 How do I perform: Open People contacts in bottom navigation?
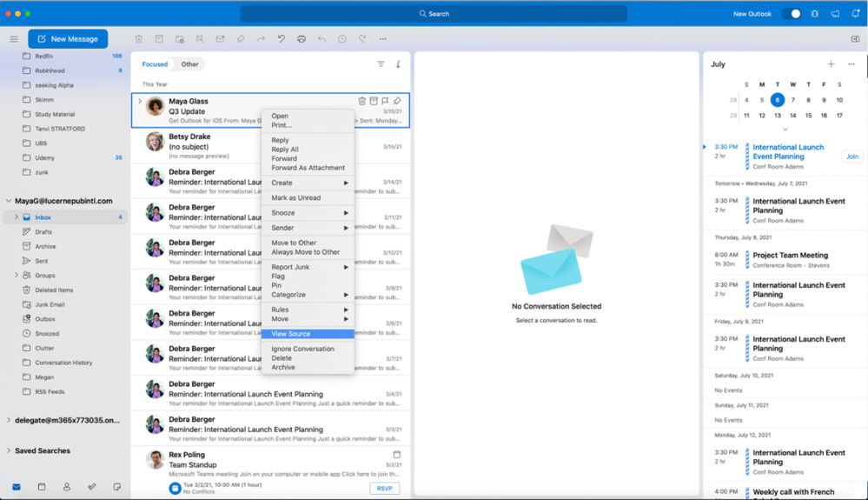[66, 487]
